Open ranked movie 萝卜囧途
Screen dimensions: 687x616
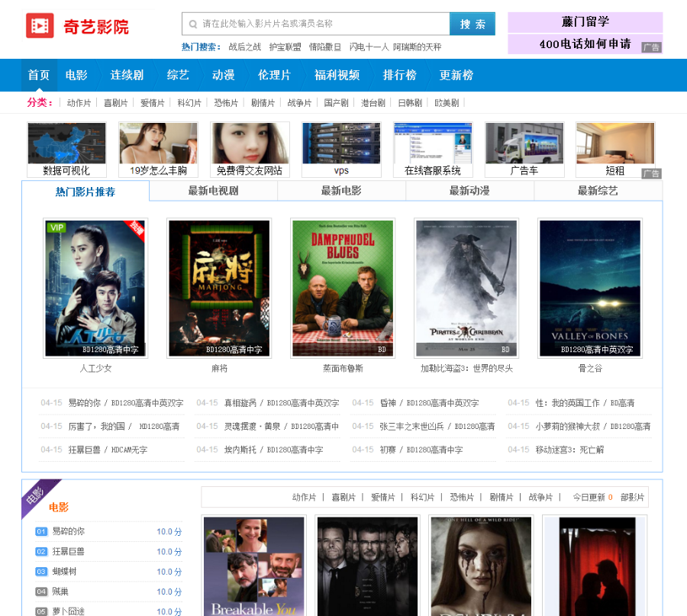69,611
